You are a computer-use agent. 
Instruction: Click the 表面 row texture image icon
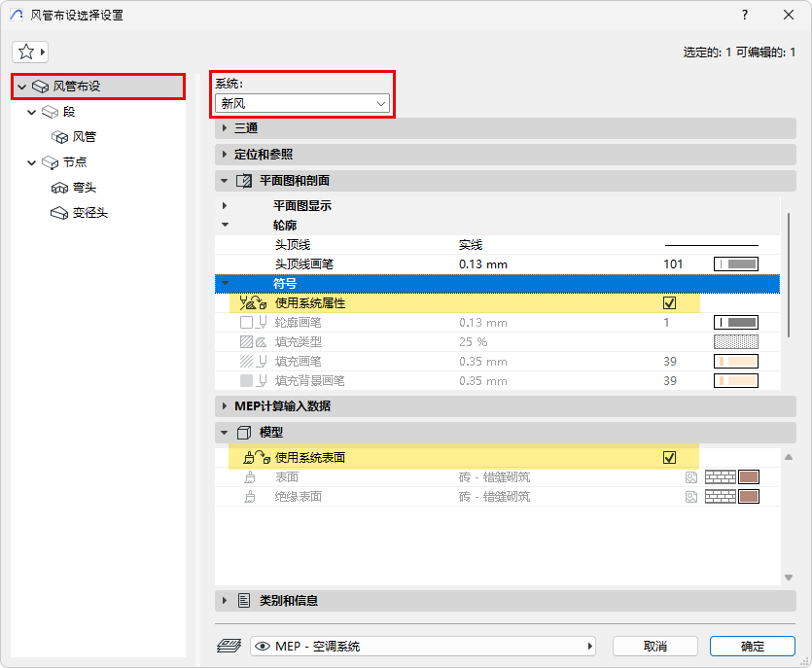(691, 477)
